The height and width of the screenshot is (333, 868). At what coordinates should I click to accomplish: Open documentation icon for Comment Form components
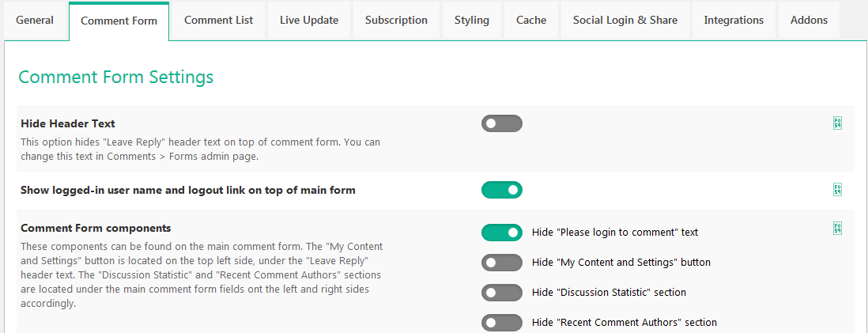pos(837,228)
